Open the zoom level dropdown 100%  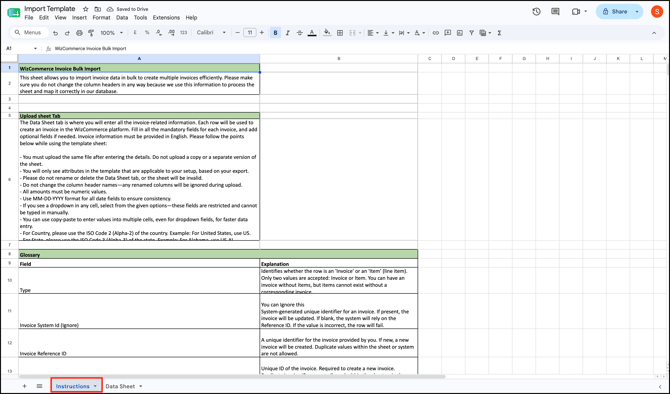coord(112,33)
